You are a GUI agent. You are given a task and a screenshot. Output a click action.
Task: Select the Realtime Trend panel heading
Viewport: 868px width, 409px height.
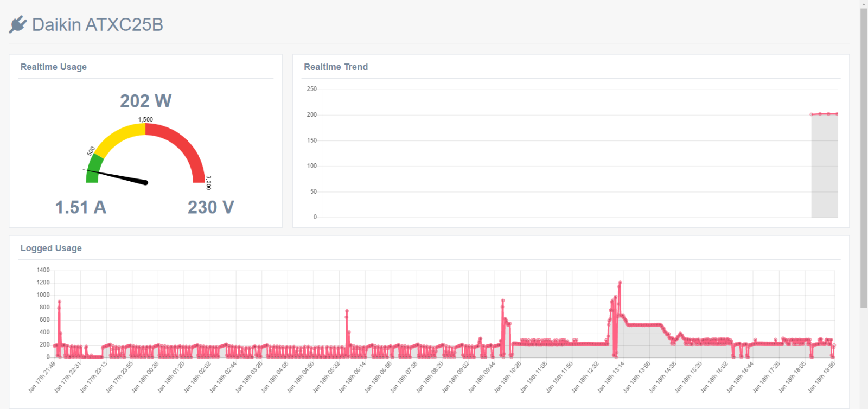(x=336, y=67)
